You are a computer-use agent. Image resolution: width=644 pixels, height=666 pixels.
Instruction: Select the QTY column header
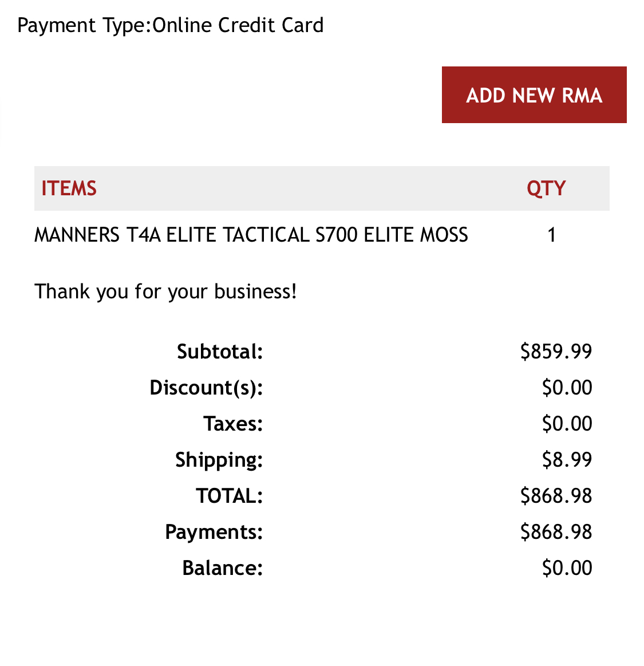(546, 188)
